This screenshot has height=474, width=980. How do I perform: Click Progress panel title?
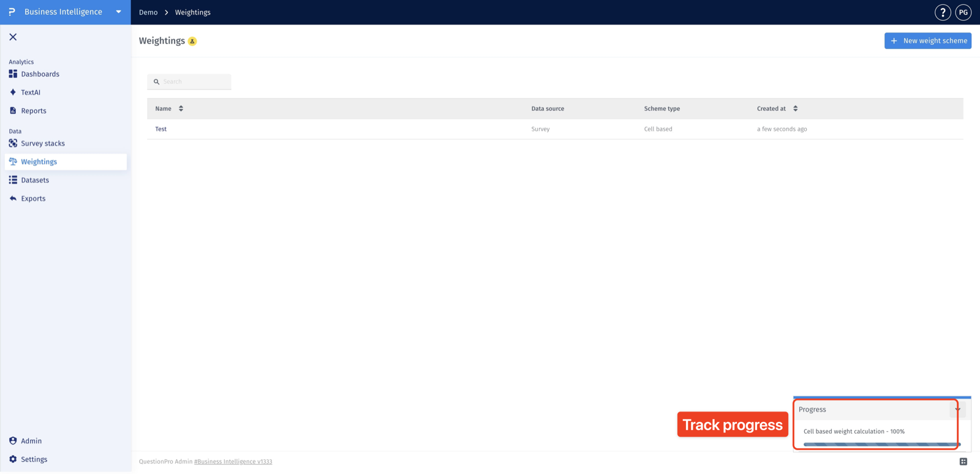tap(812, 409)
